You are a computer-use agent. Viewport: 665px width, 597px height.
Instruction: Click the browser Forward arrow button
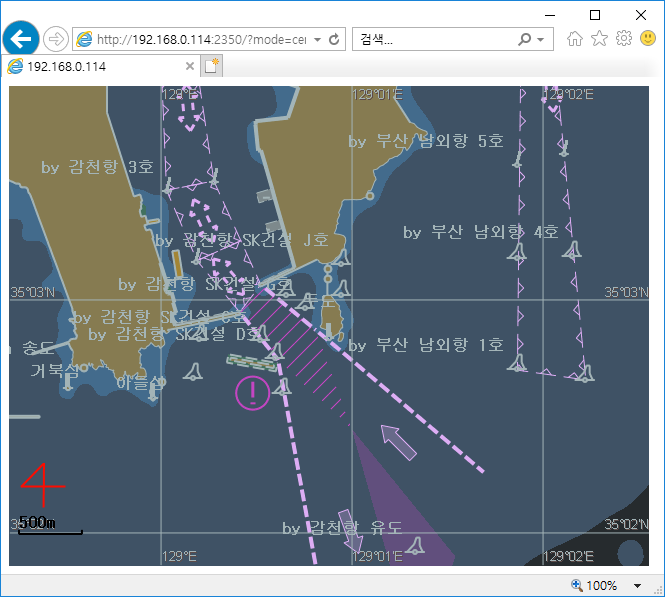(x=56, y=39)
